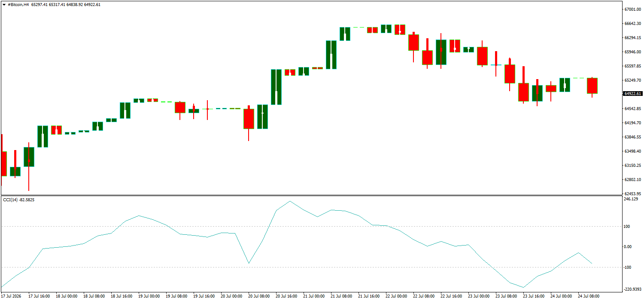Click the 20 Jul 08:00 time label
The image size is (644, 301).
[259, 296]
